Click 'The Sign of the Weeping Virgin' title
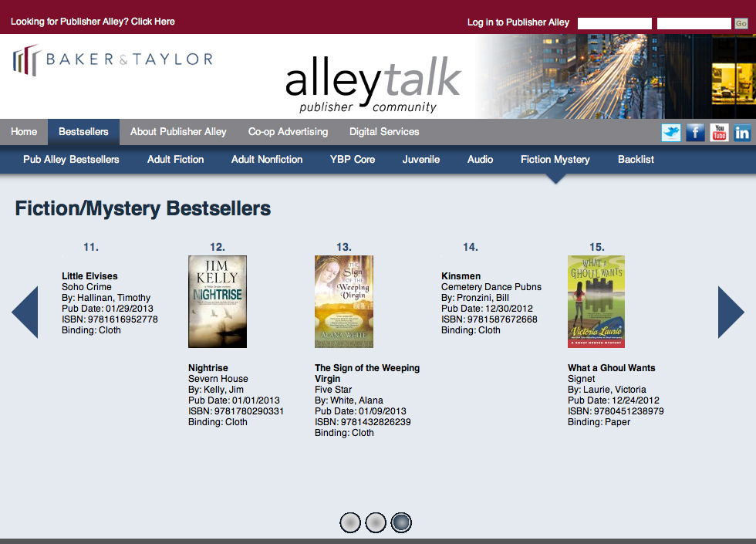Image resolution: width=756 pixels, height=544 pixels. click(x=367, y=373)
